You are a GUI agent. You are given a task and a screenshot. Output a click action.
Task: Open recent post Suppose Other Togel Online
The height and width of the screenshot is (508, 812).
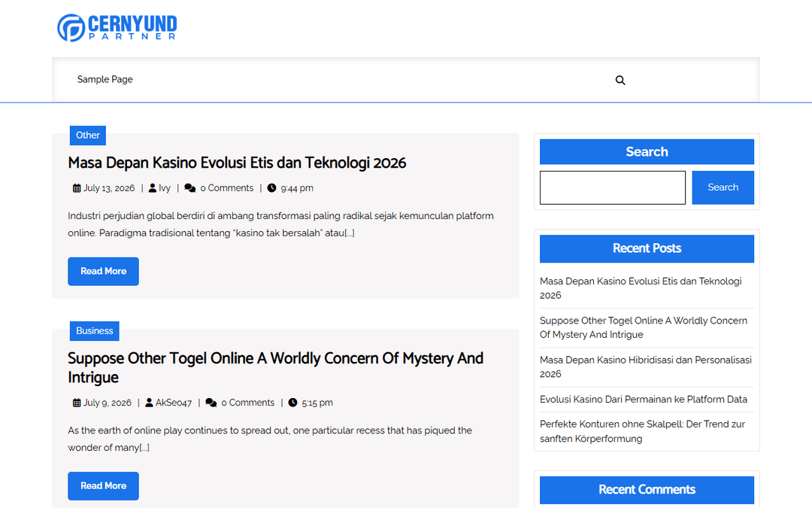point(643,327)
